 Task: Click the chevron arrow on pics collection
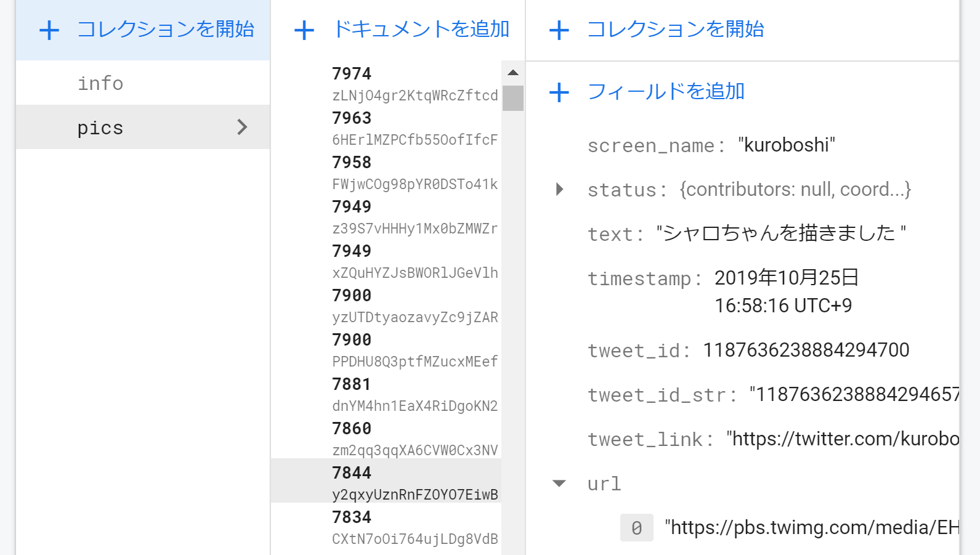[242, 127]
